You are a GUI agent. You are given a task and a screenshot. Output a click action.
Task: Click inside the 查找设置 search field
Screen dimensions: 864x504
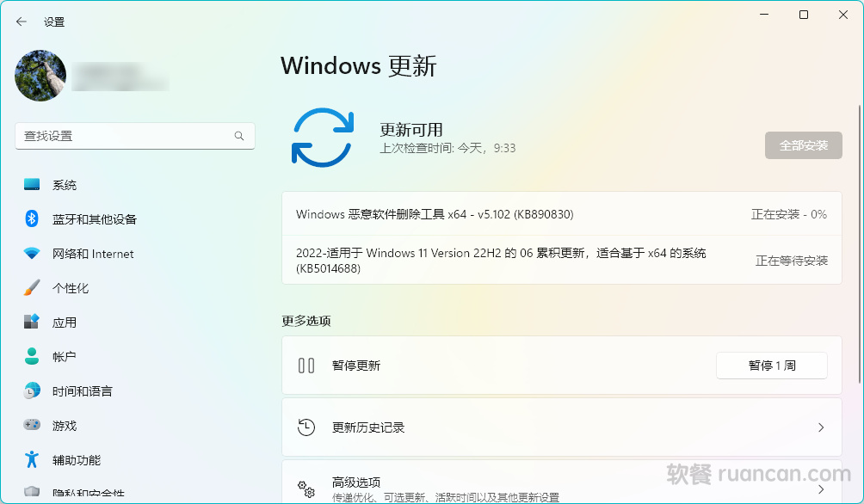pos(125,136)
